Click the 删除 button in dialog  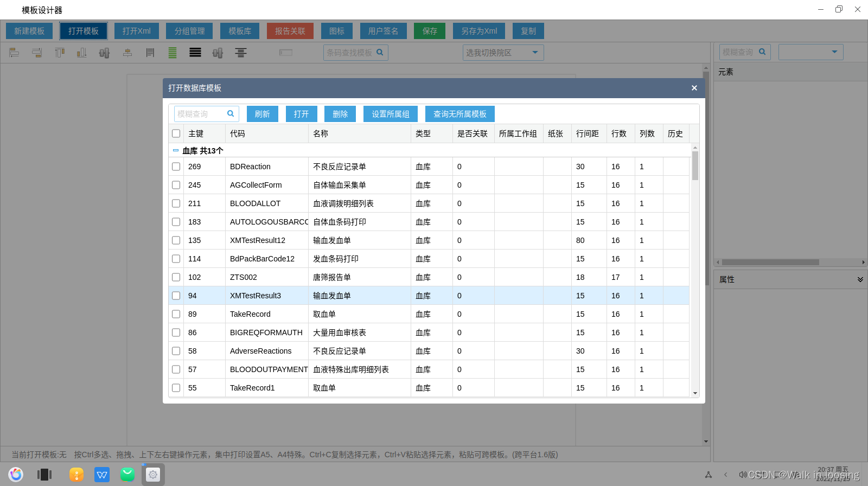340,114
